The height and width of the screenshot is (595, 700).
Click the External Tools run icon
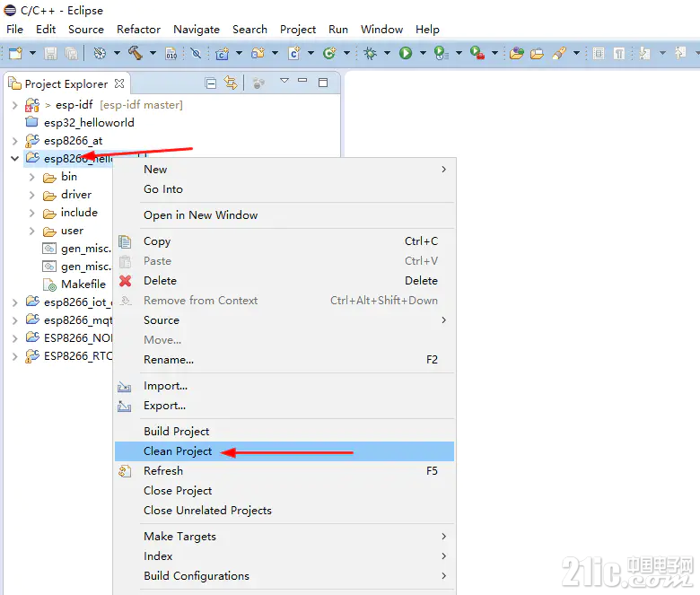point(477,53)
